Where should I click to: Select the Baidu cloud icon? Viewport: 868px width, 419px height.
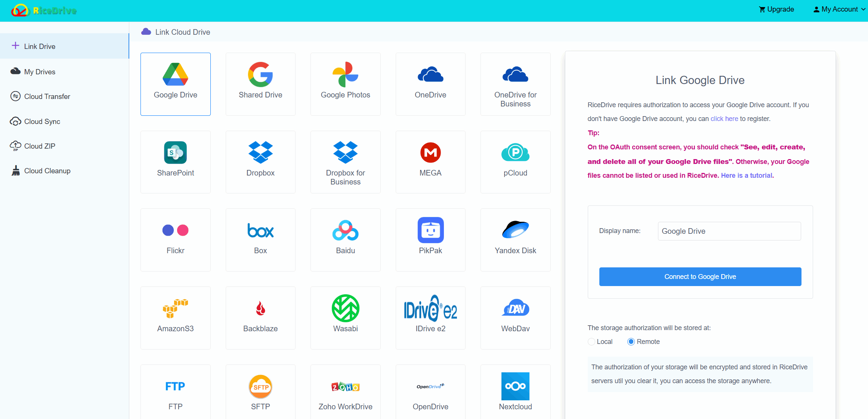345,230
